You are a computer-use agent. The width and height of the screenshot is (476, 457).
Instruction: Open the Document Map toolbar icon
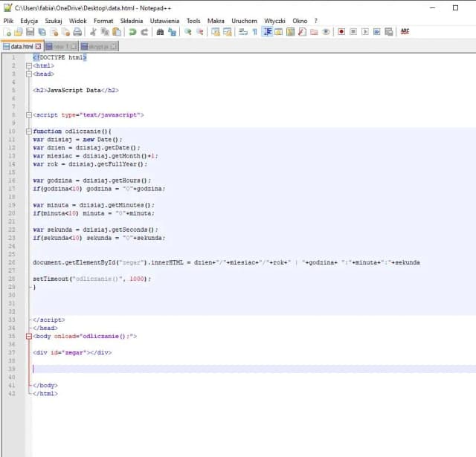click(291, 32)
